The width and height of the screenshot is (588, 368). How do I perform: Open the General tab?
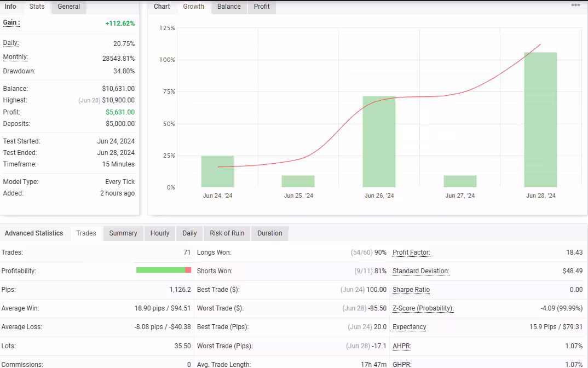(x=68, y=7)
